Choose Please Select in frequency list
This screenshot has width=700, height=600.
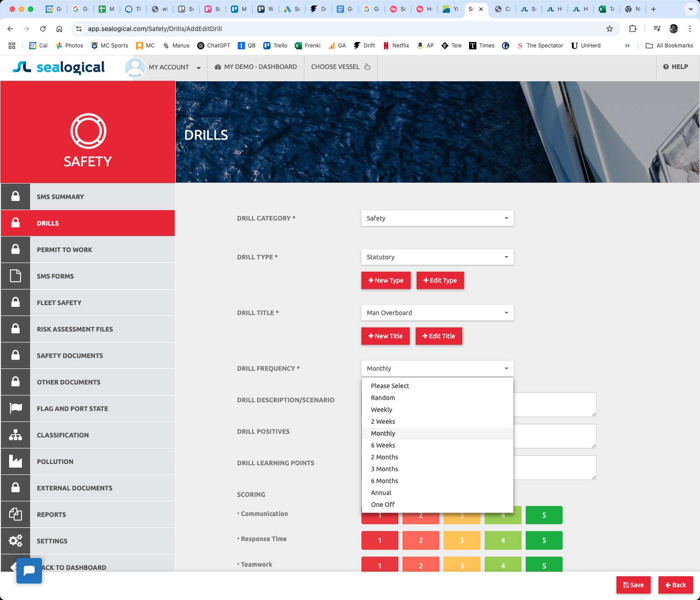coord(437,386)
